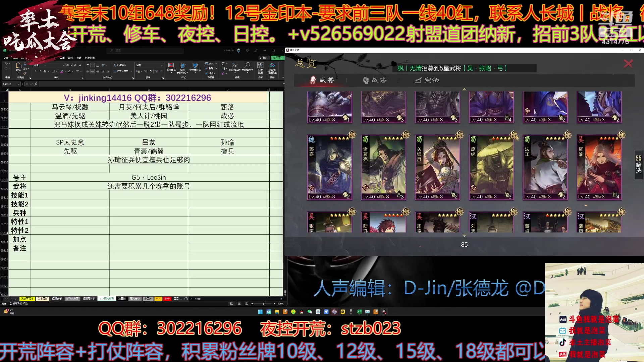
Task: Expand the Insert cells dropdown
Action: tap(216, 64)
